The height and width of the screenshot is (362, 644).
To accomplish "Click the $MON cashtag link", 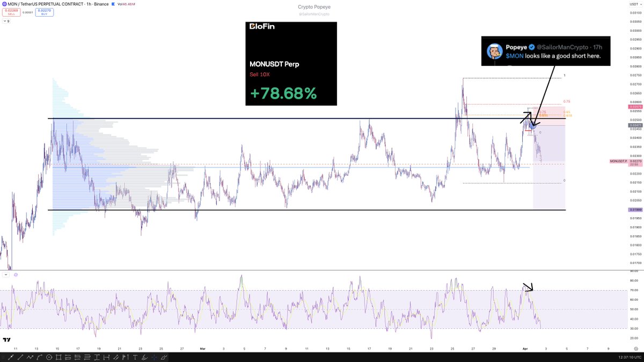I will 514,56.
